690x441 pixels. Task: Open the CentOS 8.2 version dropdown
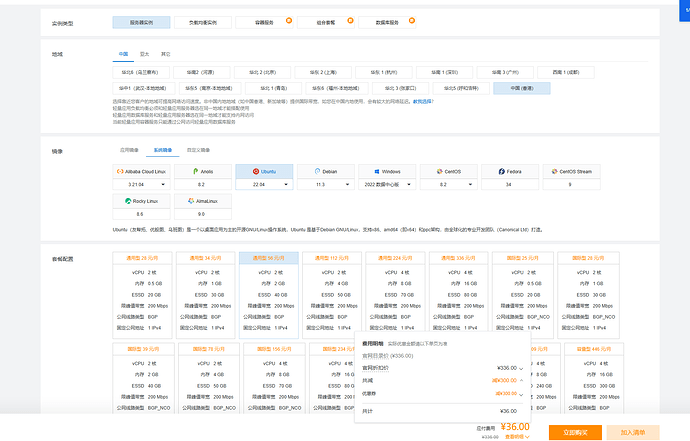coord(448,184)
